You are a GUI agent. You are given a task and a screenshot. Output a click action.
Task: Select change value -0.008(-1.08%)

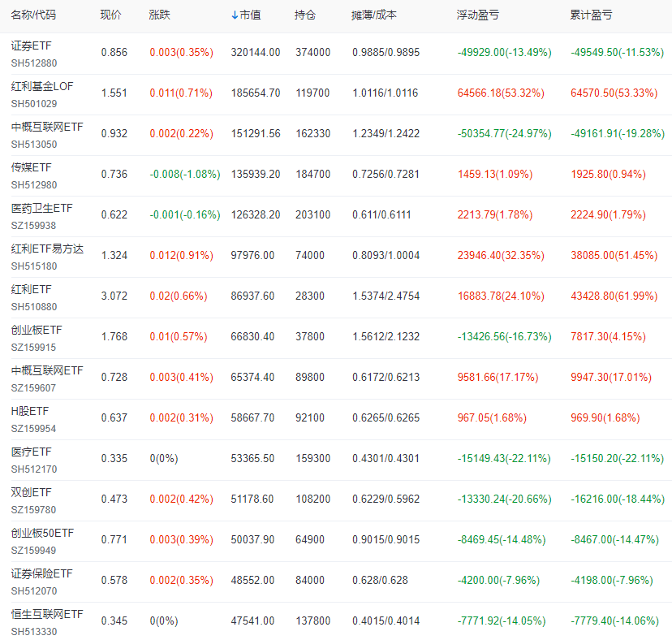tap(185, 174)
